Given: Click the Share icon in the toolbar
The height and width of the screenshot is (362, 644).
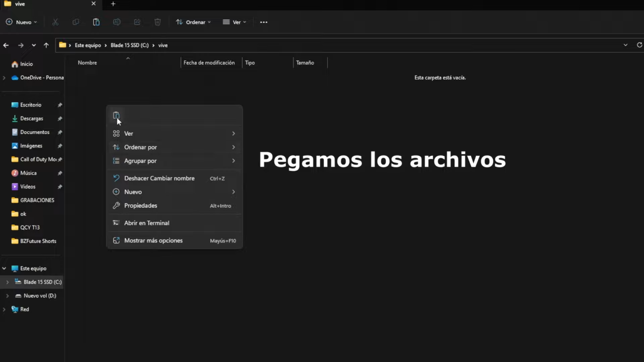Looking at the screenshot, I should (137, 22).
